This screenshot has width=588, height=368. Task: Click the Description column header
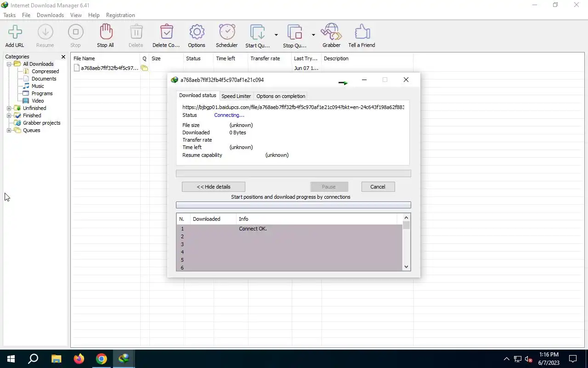(367, 58)
